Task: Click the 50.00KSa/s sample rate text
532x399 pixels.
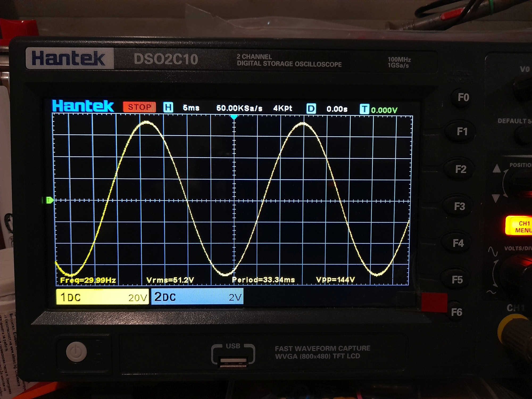Action: (x=239, y=108)
